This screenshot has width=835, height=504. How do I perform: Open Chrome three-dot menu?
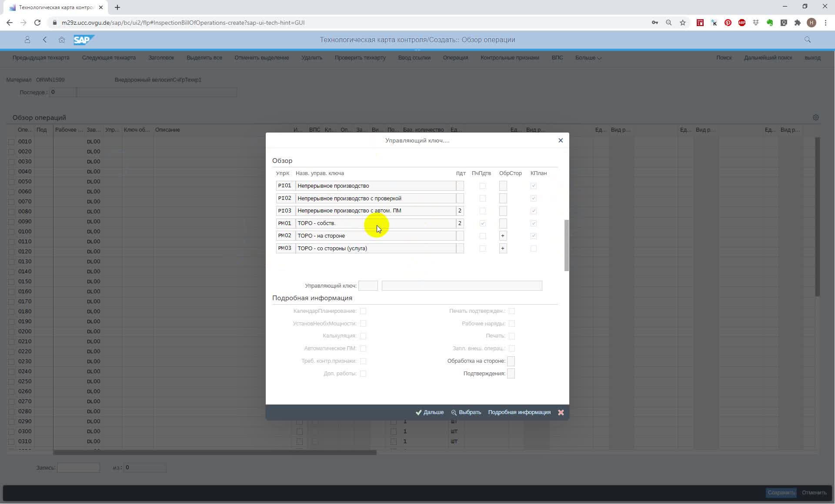pyautogui.click(x=825, y=23)
